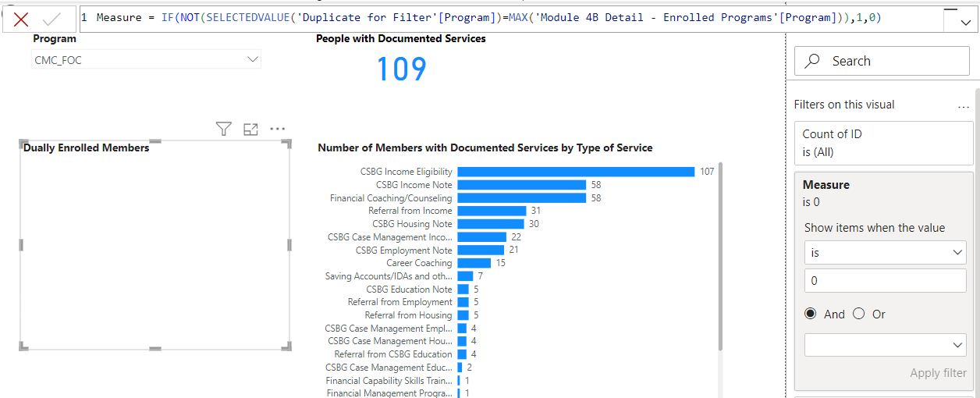Open the Program slicer dropdown
Screen dimensions: 980x398
click(147, 59)
